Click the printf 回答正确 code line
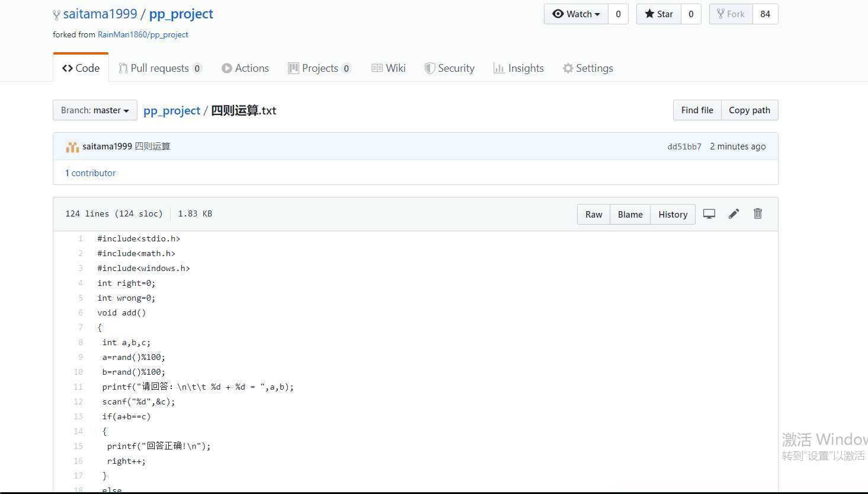868x494 pixels. coord(159,446)
